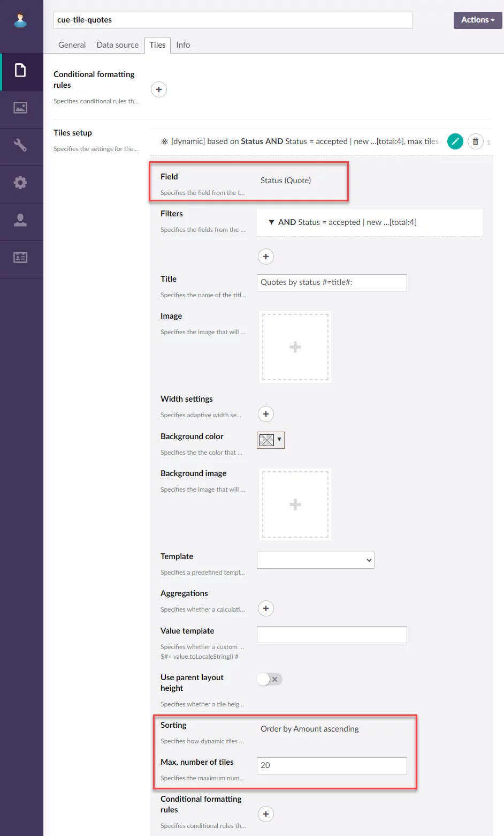Switch to the Data source tab
504x836 pixels.
pos(117,45)
